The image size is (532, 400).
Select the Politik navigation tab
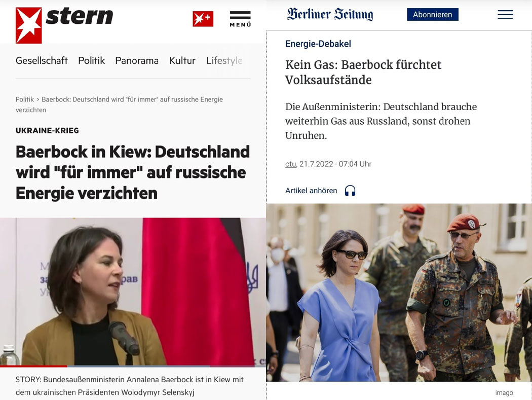click(x=92, y=60)
